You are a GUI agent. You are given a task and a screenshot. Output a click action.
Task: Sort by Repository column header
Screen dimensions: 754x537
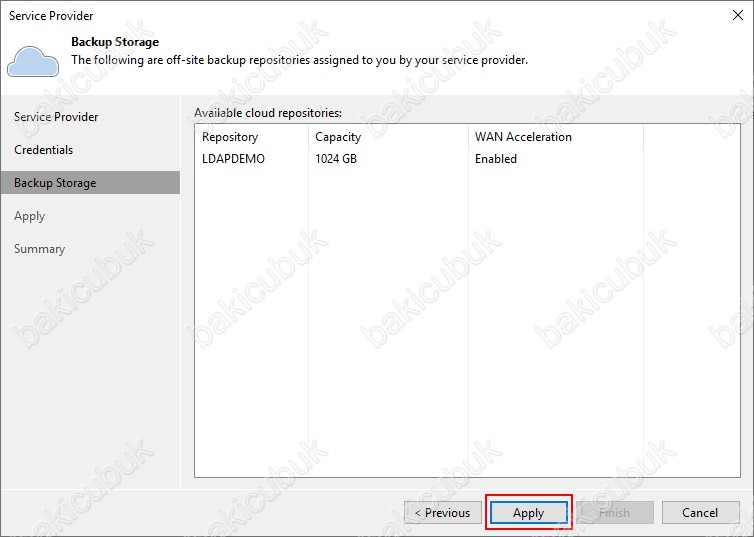pos(251,137)
